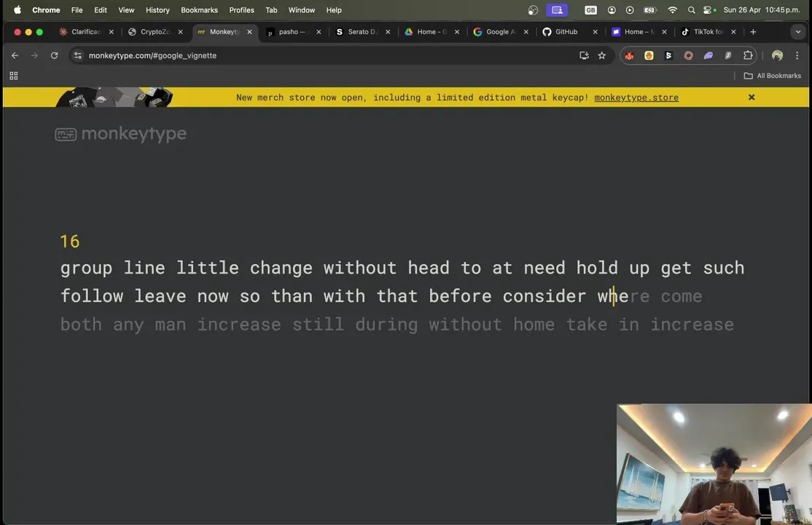Click the battery status icon
The image size is (812, 525).
(650, 10)
